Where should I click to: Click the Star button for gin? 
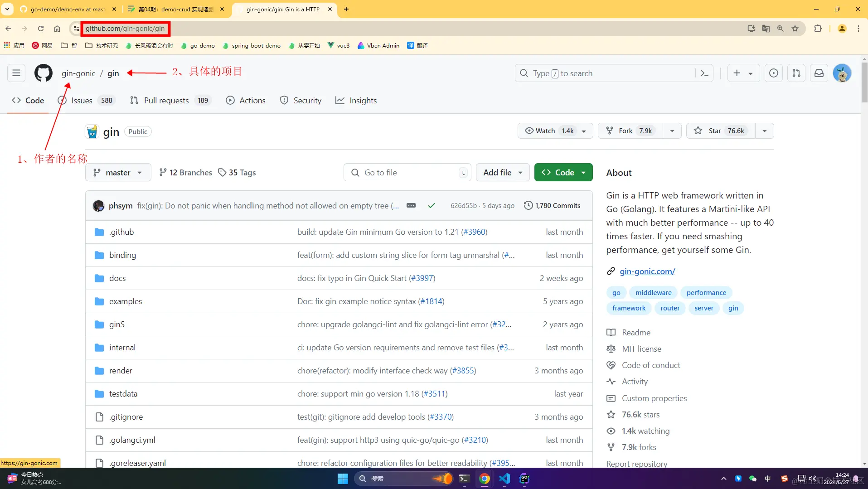(721, 131)
